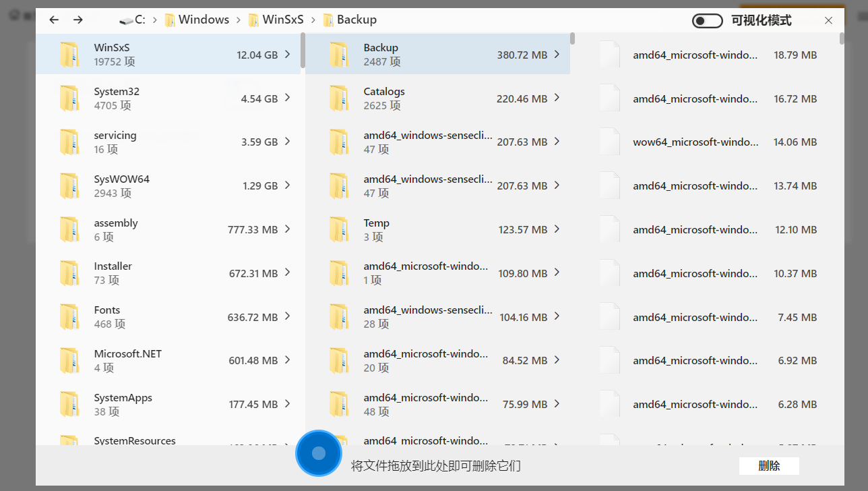Click the 12.10 MB file icon
Viewport: 868px width, 491px height.
609,230
